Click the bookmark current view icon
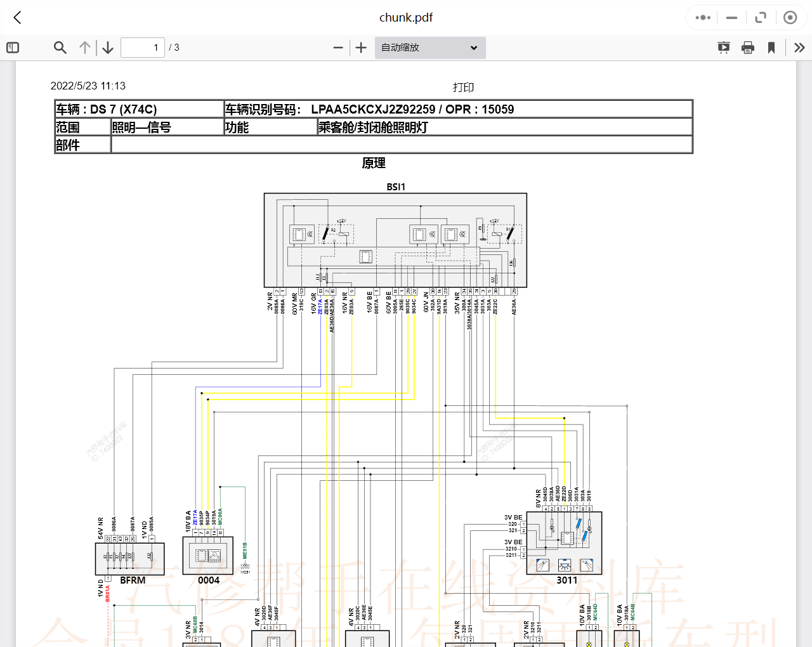The width and height of the screenshot is (812, 647). point(771,48)
